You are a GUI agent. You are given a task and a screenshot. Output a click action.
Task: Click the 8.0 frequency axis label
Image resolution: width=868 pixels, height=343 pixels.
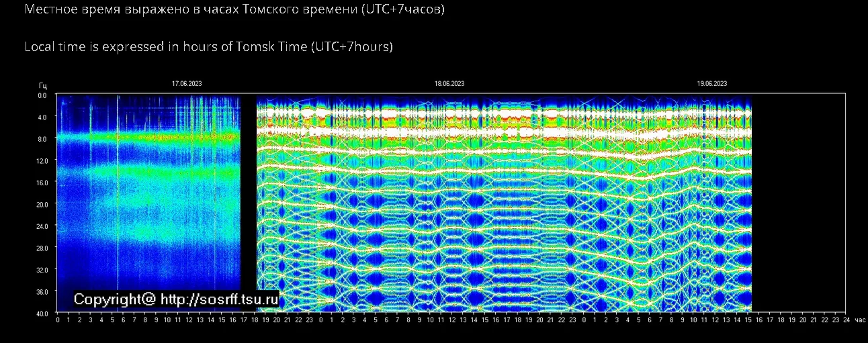(42, 139)
